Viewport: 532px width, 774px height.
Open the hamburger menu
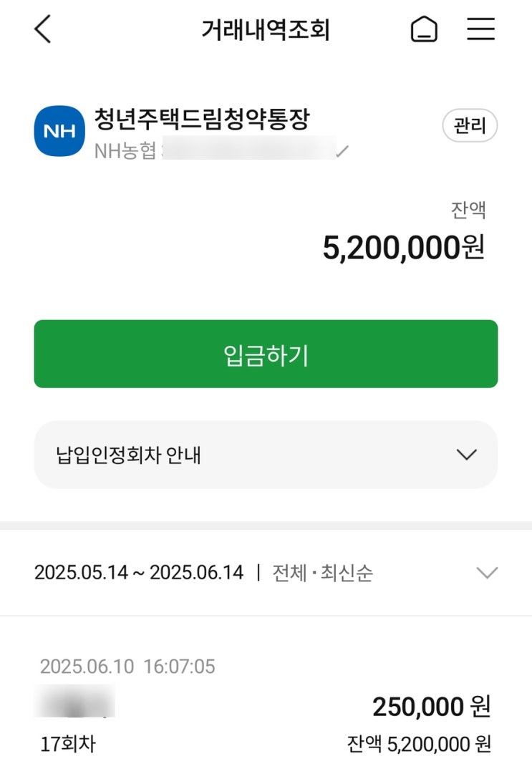point(480,29)
